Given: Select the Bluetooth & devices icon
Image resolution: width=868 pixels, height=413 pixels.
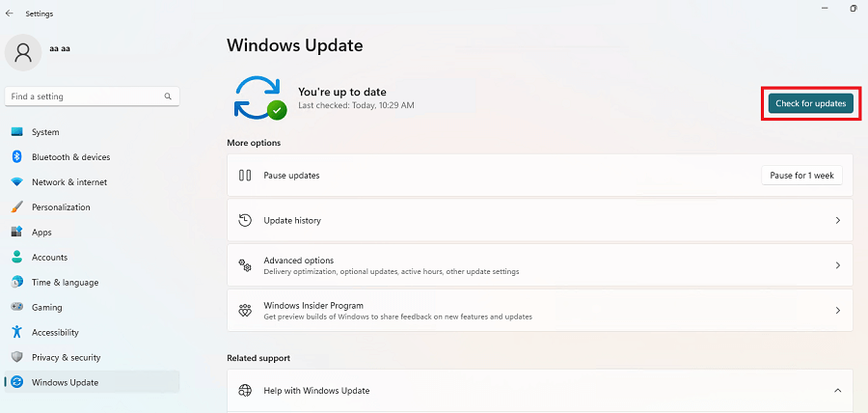Looking at the screenshot, I should pyautogui.click(x=16, y=157).
